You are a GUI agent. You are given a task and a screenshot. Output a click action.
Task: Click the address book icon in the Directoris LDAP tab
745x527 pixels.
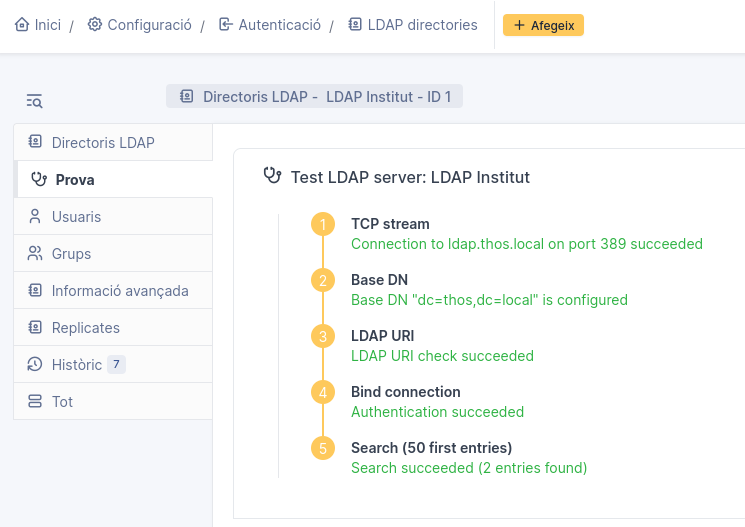click(35, 142)
